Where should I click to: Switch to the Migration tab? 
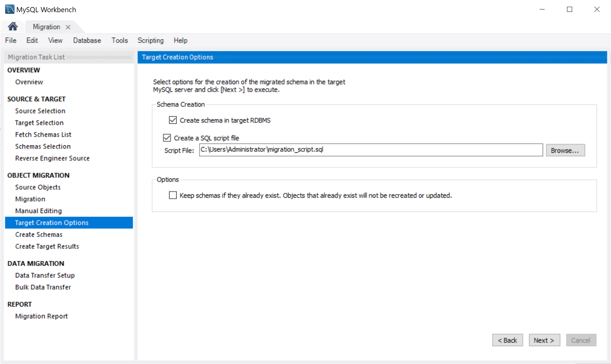coord(46,27)
